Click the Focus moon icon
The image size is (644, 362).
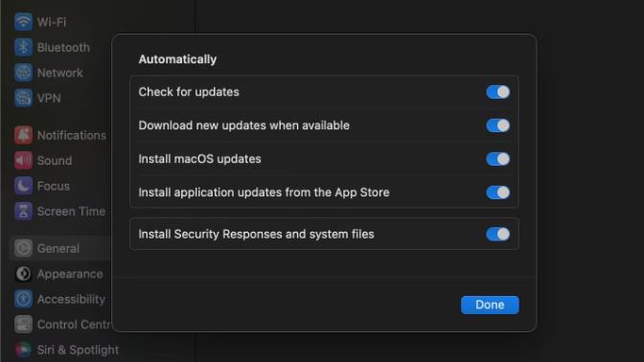(x=23, y=186)
